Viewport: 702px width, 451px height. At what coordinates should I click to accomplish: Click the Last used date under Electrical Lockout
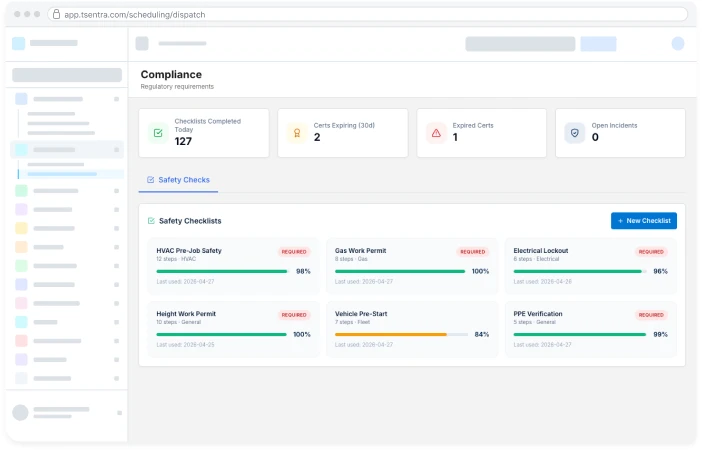pos(543,282)
